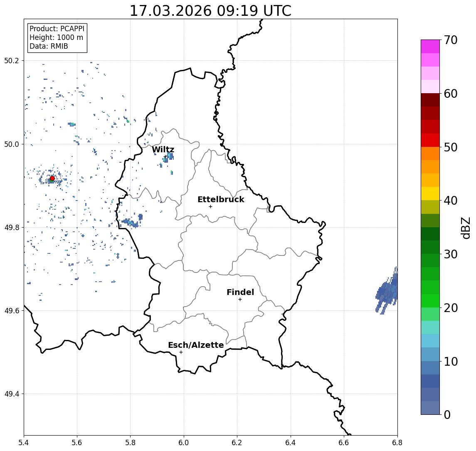
Task: Select the Wiltz station label
Action: [163, 149]
